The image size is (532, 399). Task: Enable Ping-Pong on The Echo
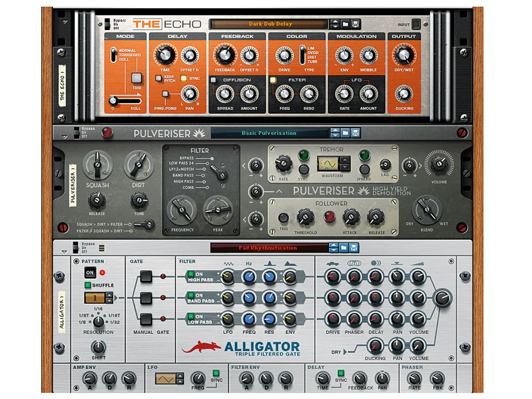[x=165, y=94]
